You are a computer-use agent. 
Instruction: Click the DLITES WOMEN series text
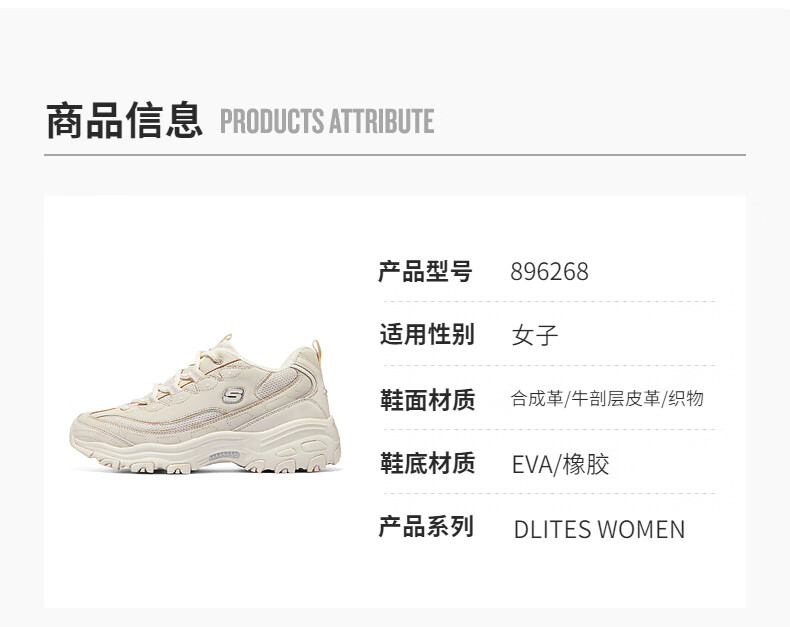(x=600, y=529)
